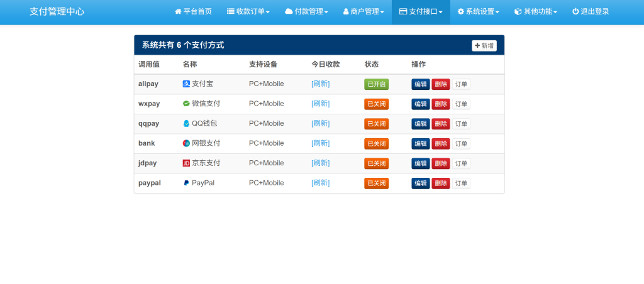644x284 pixels.
Task: Edit the qqpay payment method
Action: [421, 124]
